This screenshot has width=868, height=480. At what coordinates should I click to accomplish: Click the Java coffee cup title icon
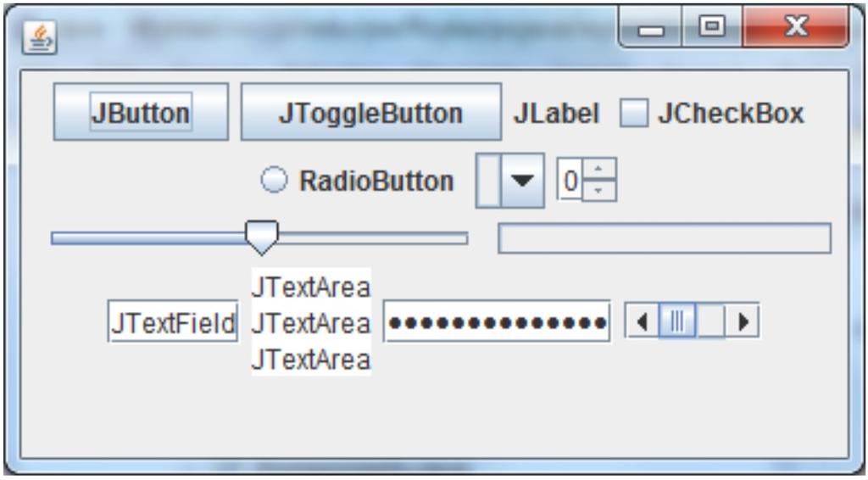pos(39,37)
